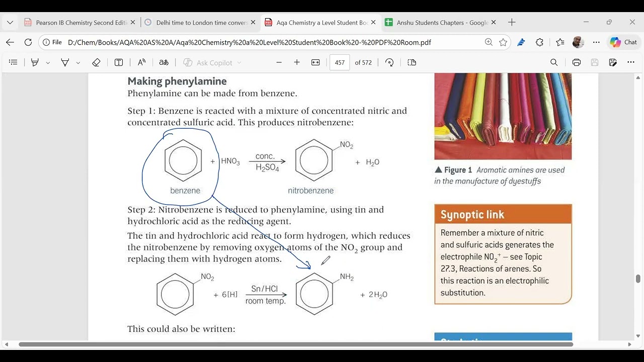Click the File site info icon
The image size is (644, 362).
coord(52,42)
